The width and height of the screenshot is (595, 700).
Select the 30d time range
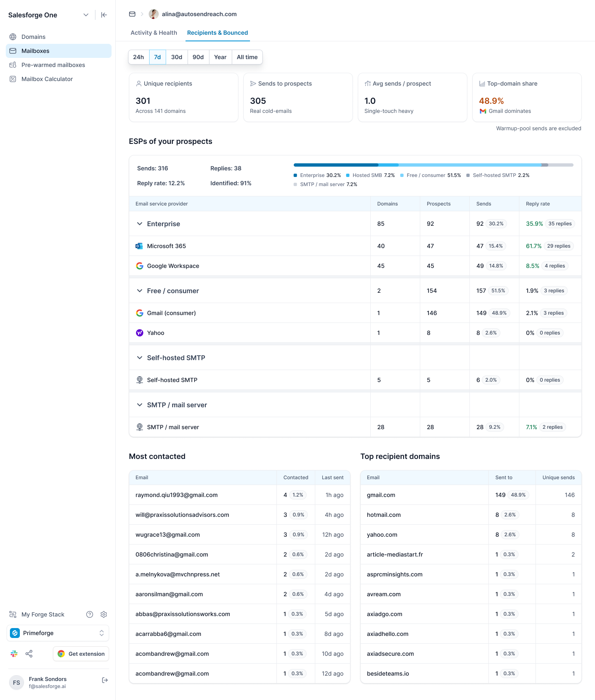(x=177, y=57)
